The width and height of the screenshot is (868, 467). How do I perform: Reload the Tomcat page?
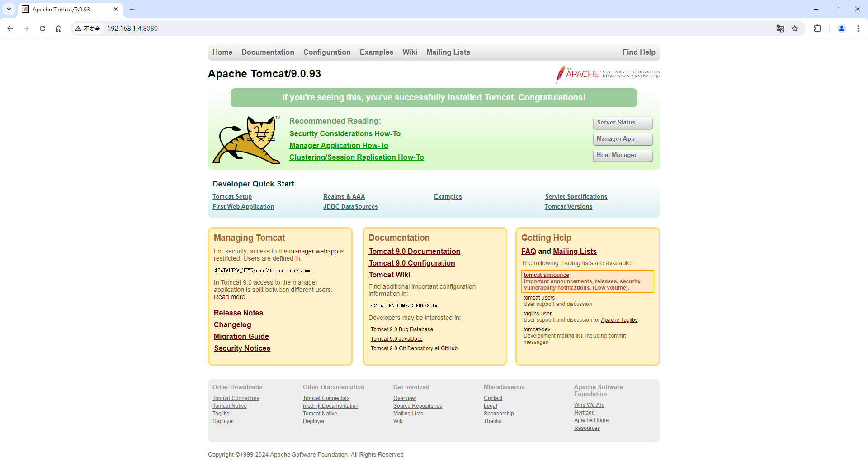tap(42, 29)
